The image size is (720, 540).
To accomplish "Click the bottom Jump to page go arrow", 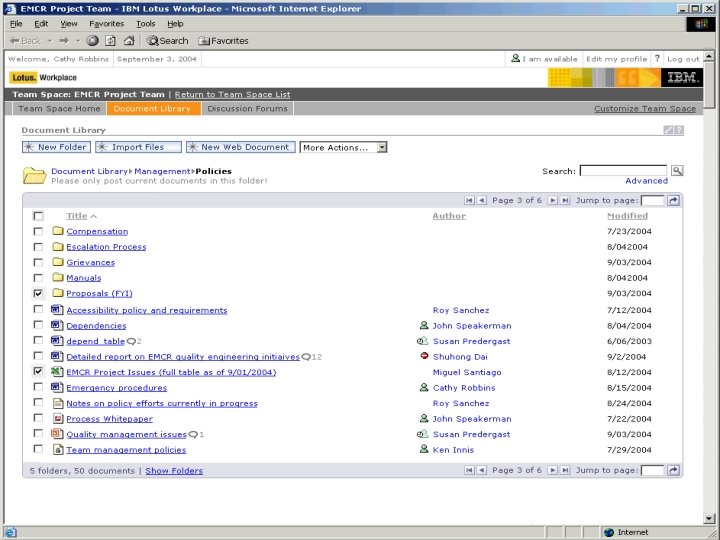I will [673, 470].
